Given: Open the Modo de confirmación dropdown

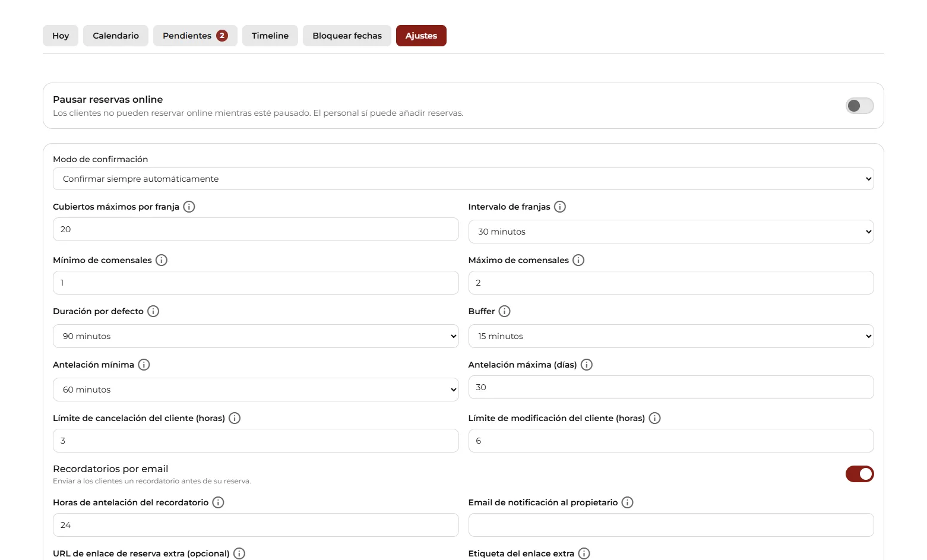Looking at the screenshot, I should 463,179.
